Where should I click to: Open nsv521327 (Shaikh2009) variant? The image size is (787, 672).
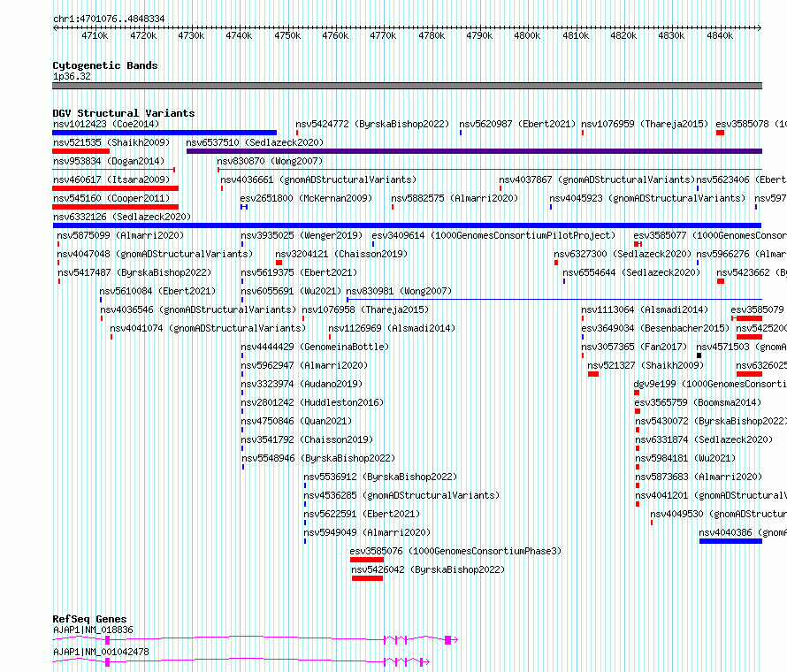(646, 365)
